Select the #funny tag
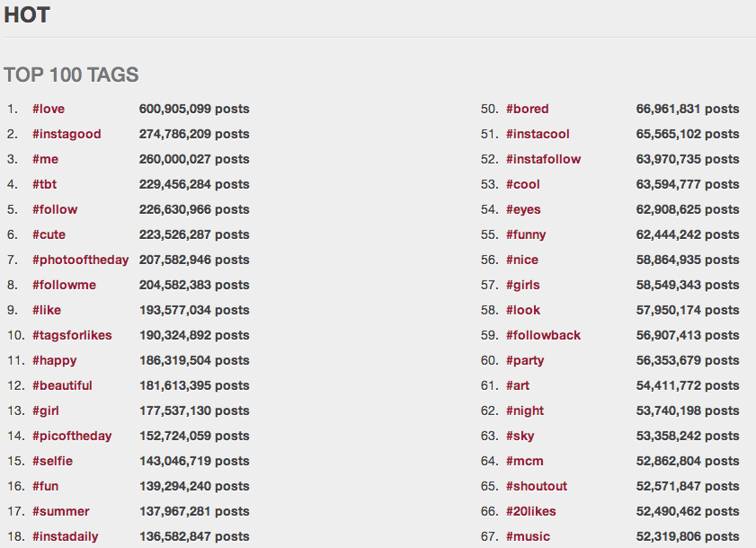Screen dimensions: 756x548 526,234
